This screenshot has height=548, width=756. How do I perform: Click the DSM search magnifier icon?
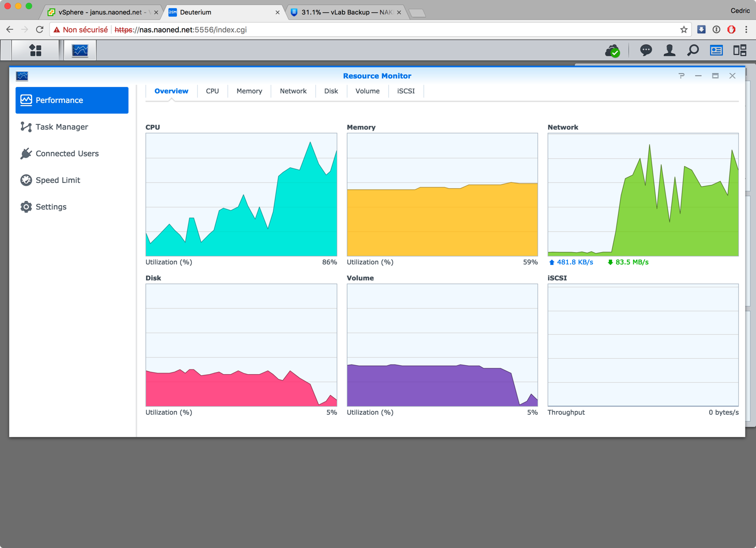pyautogui.click(x=693, y=50)
